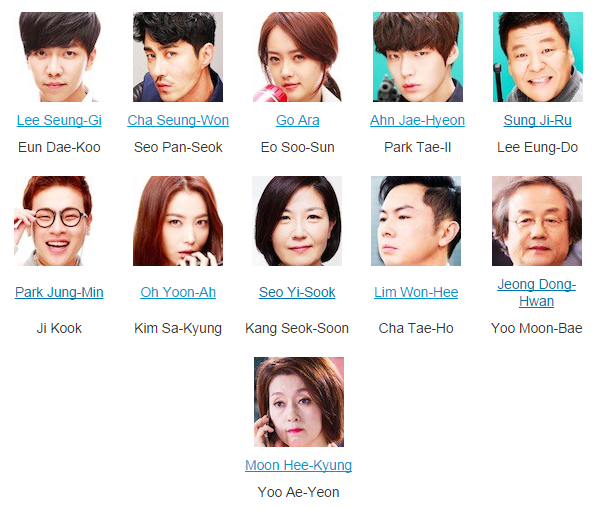
Task: Click the photo above Eun Dae-Koo
Action: [59, 57]
